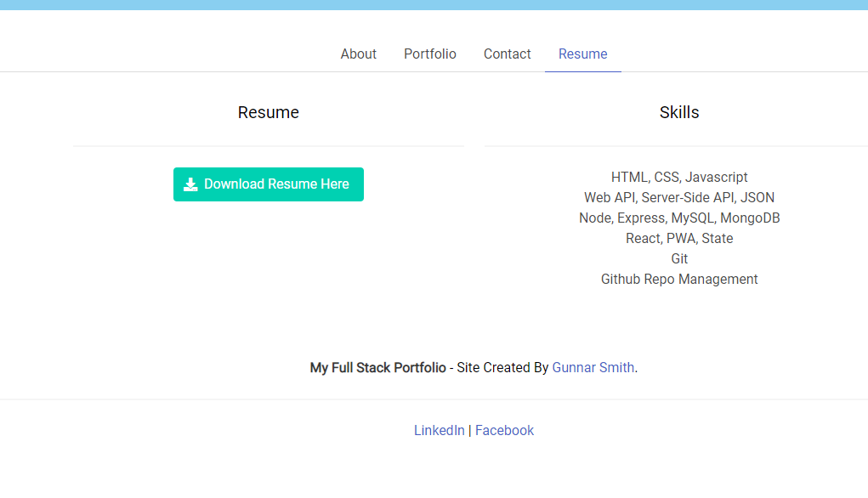
Task: Visit the Gunnar Smith profile link
Action: pos(593,367)
